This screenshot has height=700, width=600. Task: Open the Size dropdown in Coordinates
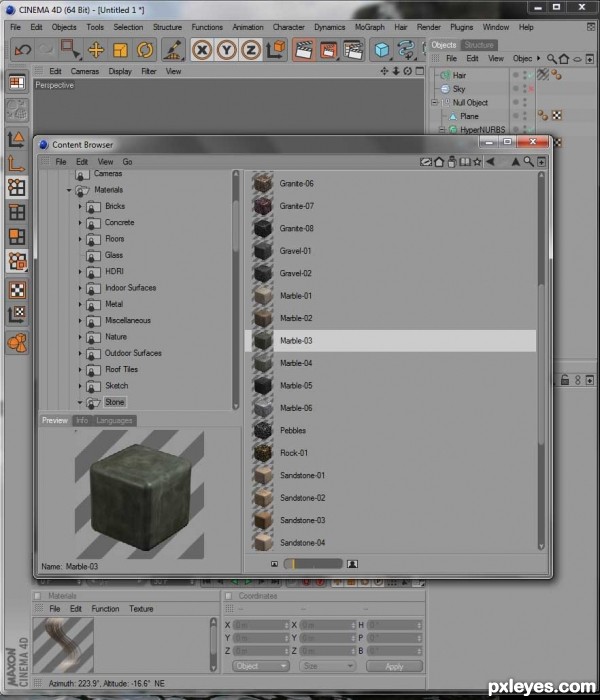[x=328, y=666]
